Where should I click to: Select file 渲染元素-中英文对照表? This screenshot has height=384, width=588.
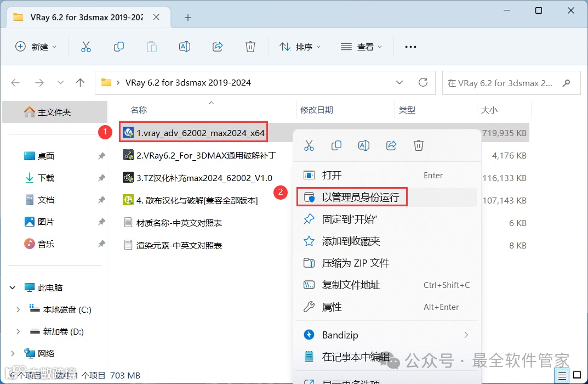tap(179, 246)
